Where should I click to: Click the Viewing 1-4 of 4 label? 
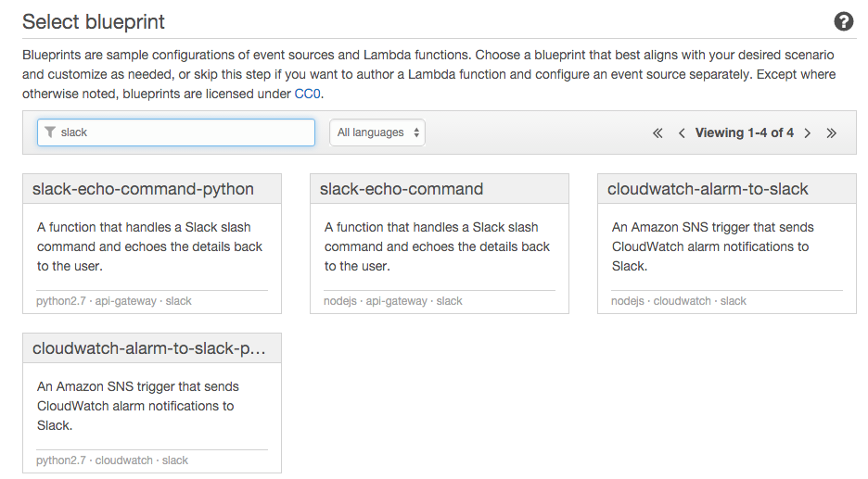click(x=745, y=132)
